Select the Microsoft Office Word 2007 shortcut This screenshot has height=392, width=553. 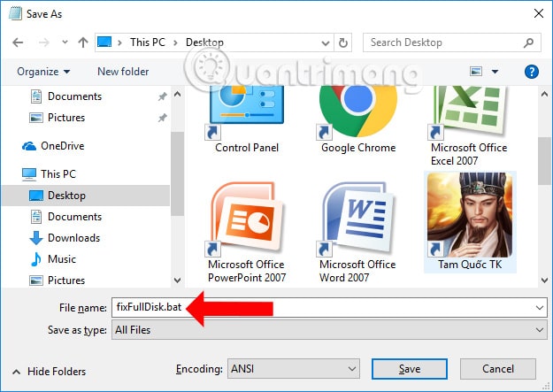pyautogui.click(x=357, y=232)
